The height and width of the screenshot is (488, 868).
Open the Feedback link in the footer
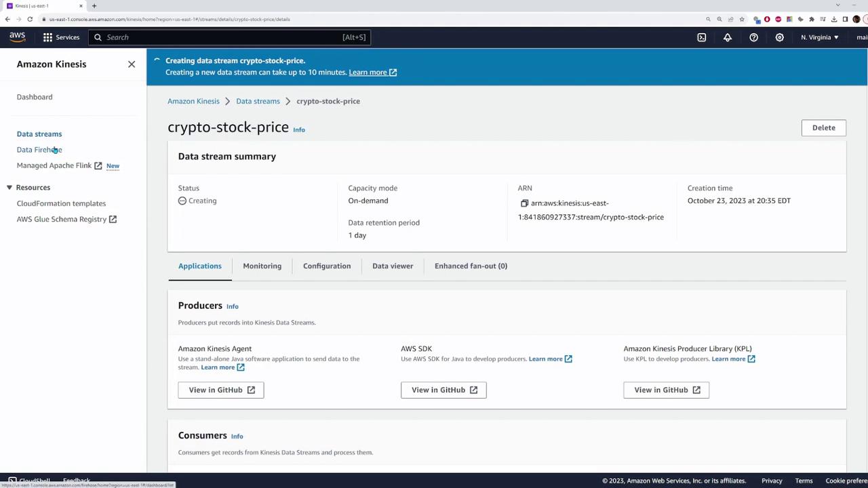[77, 480]
